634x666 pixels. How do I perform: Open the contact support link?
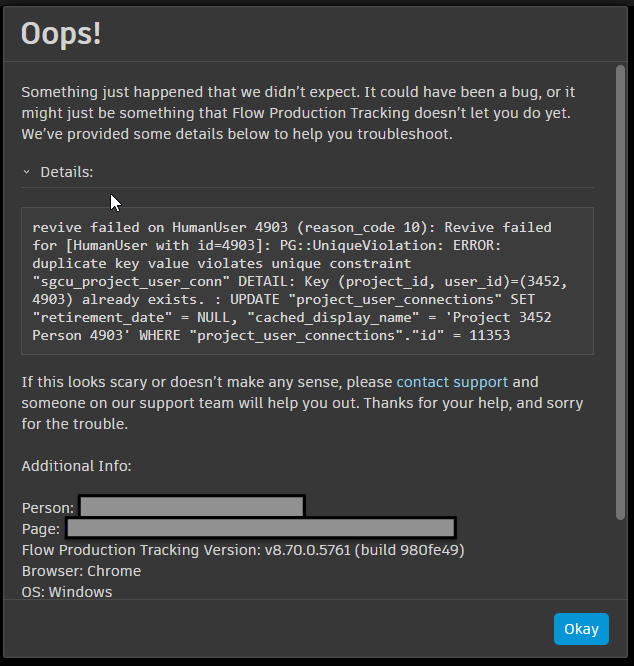(452, 382)
